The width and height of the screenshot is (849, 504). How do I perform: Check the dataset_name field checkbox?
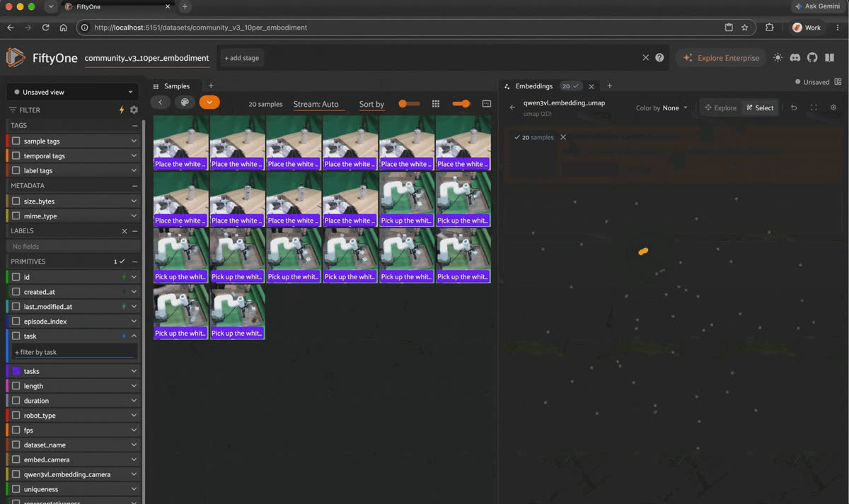coord(16,445)
